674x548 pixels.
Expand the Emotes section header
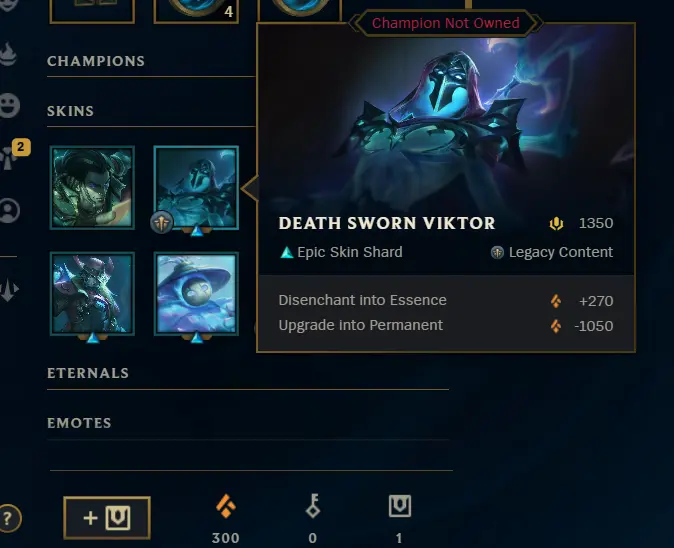tap(80, 423)
